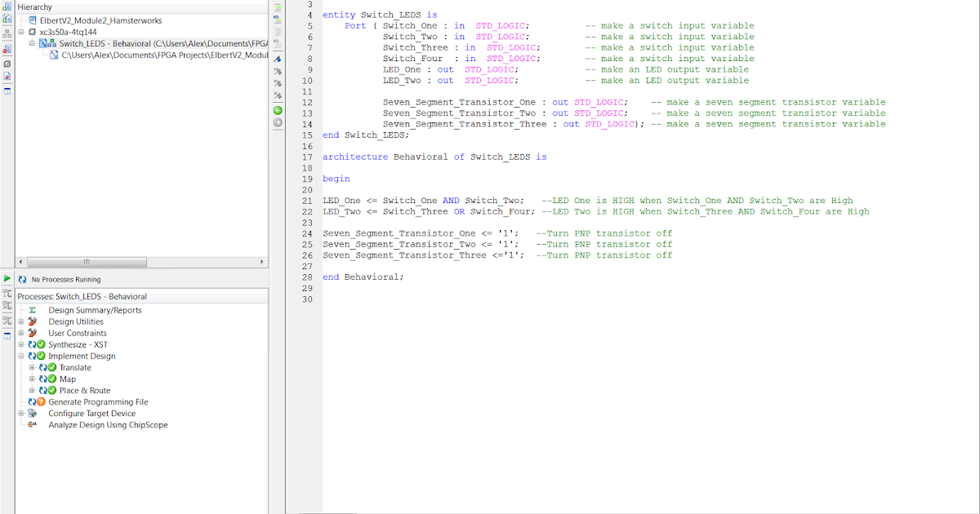Click the blue bookmark flag icon beside editor
980x514 pixels.
[278, 59]
